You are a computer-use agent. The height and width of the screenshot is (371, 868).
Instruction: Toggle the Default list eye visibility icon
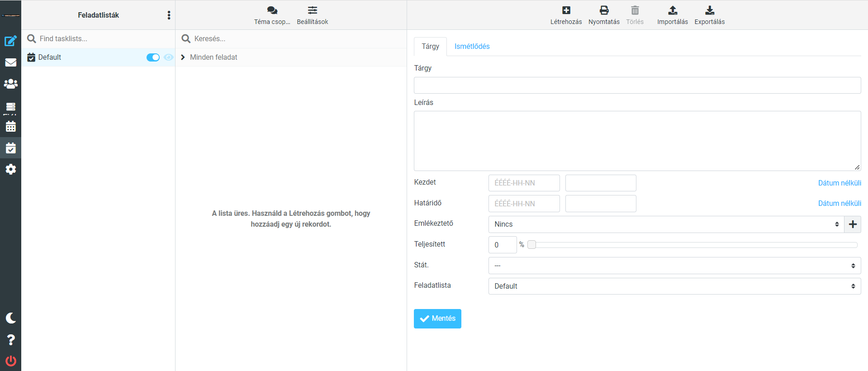coord(168,57)
